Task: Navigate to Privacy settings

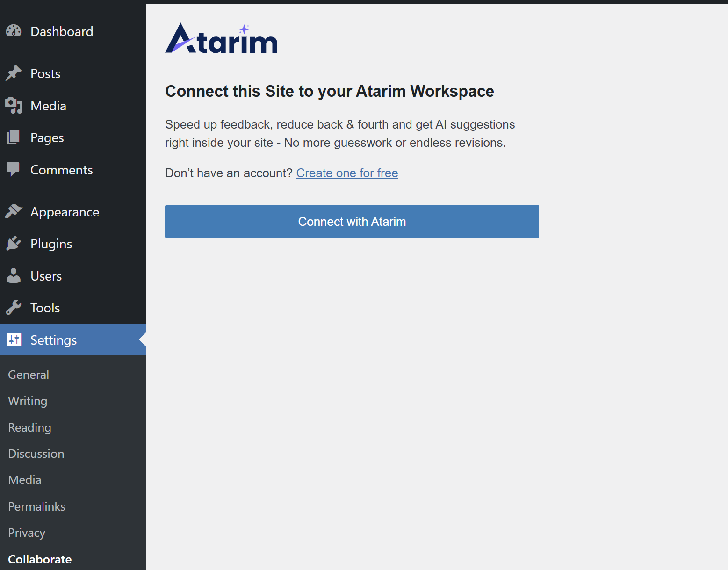Action: pos(27,533)
